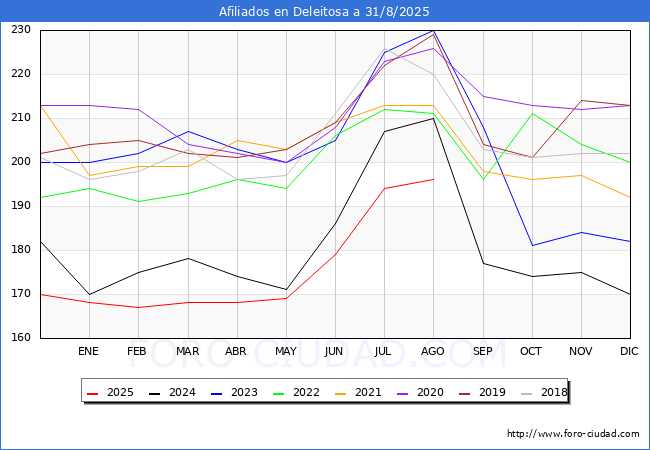Select the '2024' legend label
This screenshot has width=650, height=450.
[x=182, y=392]
